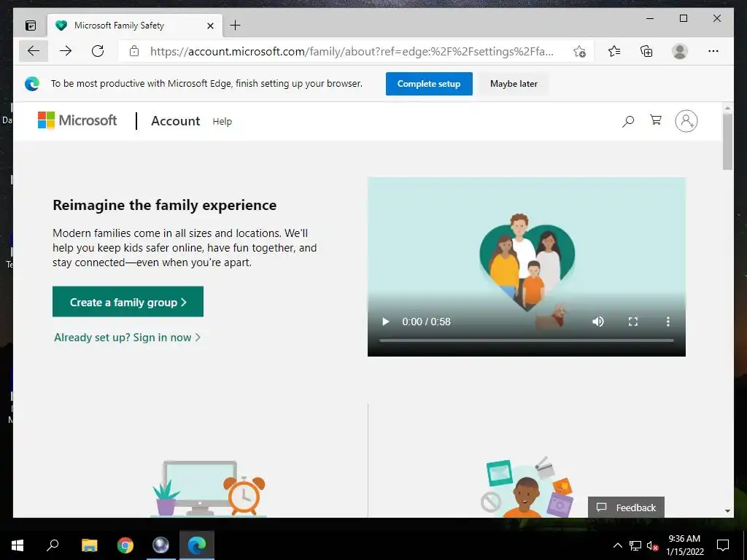Click Create a family group button

click(128, 301)
